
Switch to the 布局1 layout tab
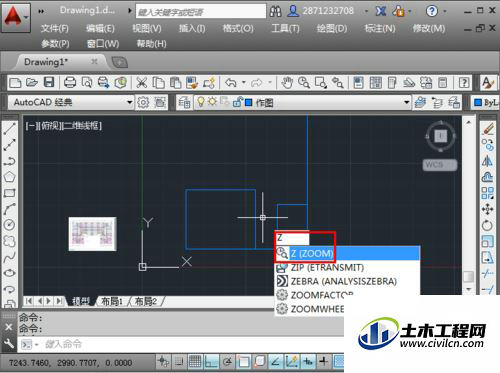pos(111,302)
